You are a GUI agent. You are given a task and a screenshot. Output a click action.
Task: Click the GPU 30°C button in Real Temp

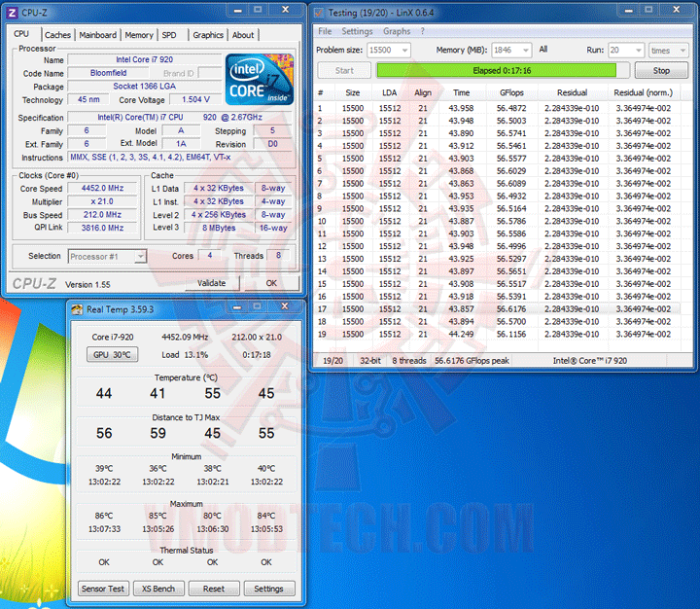click(x=112, y=355)
